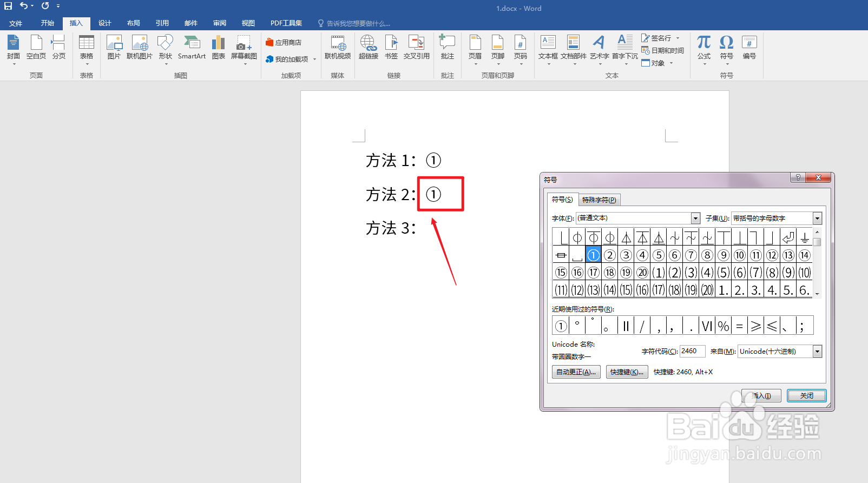This screenshot has width=868, height=483.
Task: Open the Table (表格) insert tool
Action: tap(87, 50)
